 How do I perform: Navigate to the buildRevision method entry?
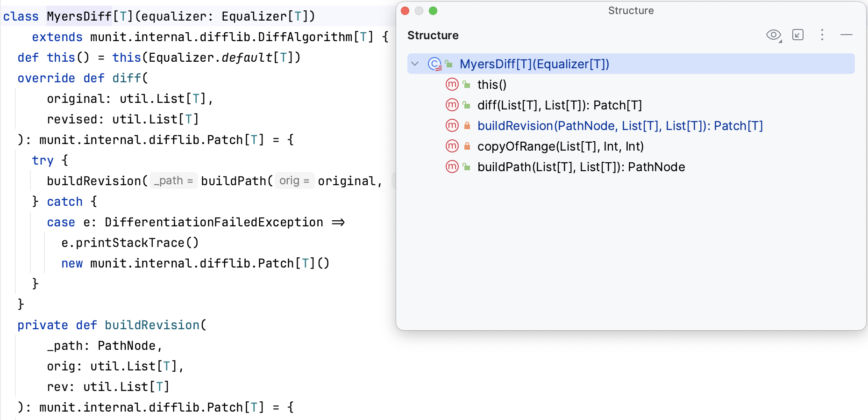click(x=619, y=126)
